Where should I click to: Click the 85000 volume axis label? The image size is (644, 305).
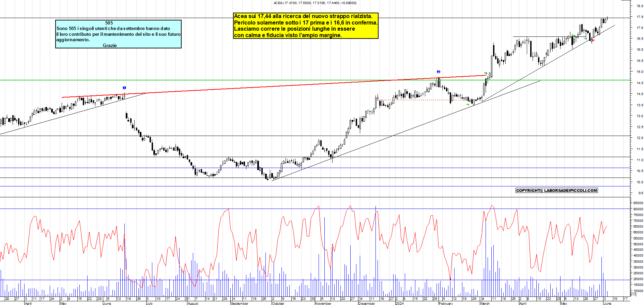click(x=638, y=203)
